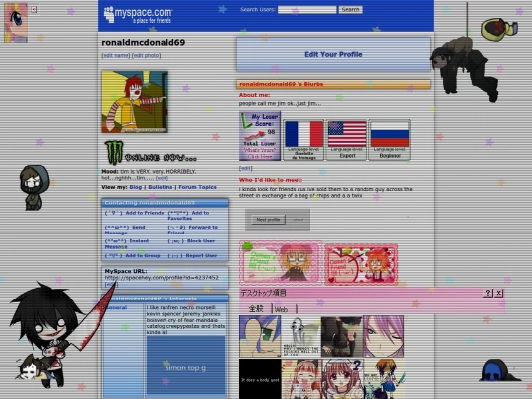Open the Bulletins link
Image resolution: width=532 pixels, height=399 pixels.
click(161, 187)
